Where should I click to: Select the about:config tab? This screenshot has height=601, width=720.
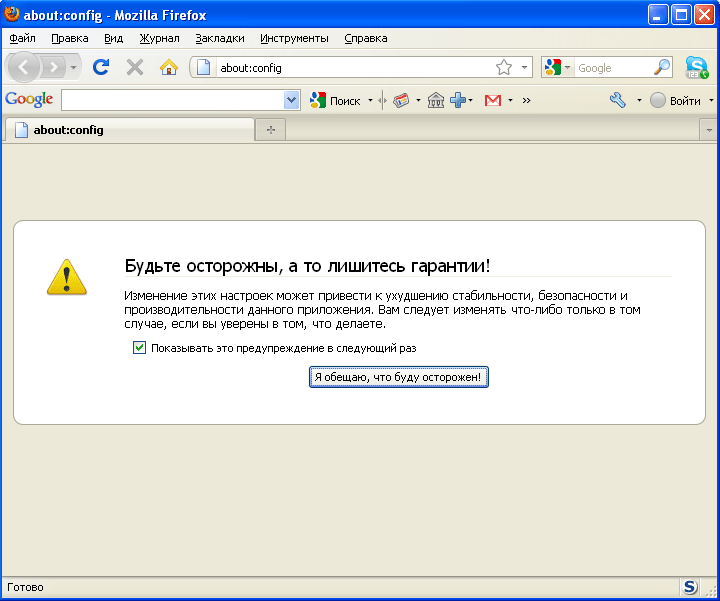click(x=130, y=130)
